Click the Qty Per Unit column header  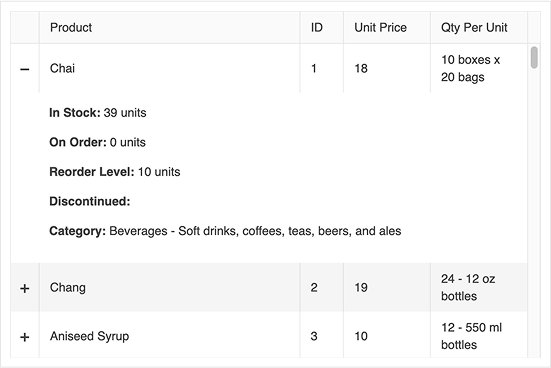pyautogui.click(x=479, y=27)
